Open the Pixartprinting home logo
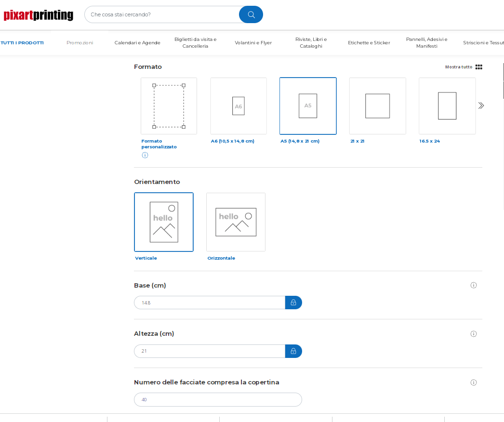This screenshot has width=504, height=422. (39, 15)
